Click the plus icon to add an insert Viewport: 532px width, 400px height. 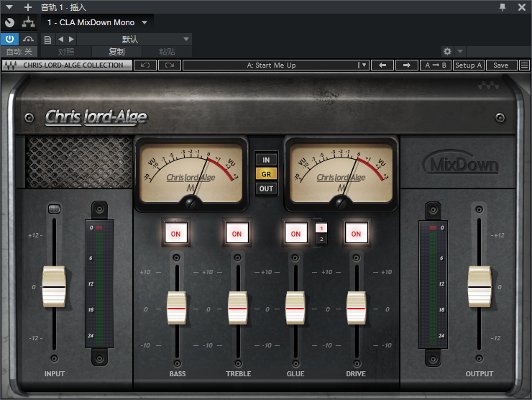tap(28, 7)
